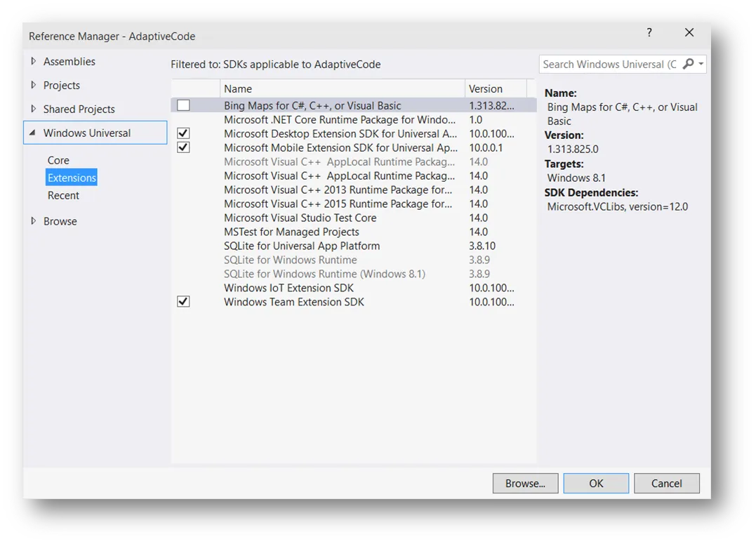The height and width of the screenshot is (544, 756).
Task: Open the search options dropdown arrow
Action: [x=701, y=64]
